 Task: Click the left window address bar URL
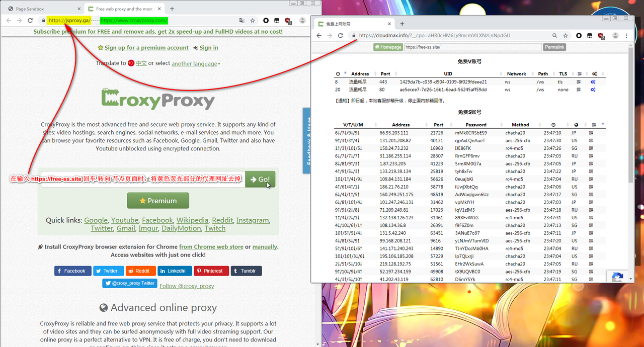pyautogui.click(x=108, y=21)
